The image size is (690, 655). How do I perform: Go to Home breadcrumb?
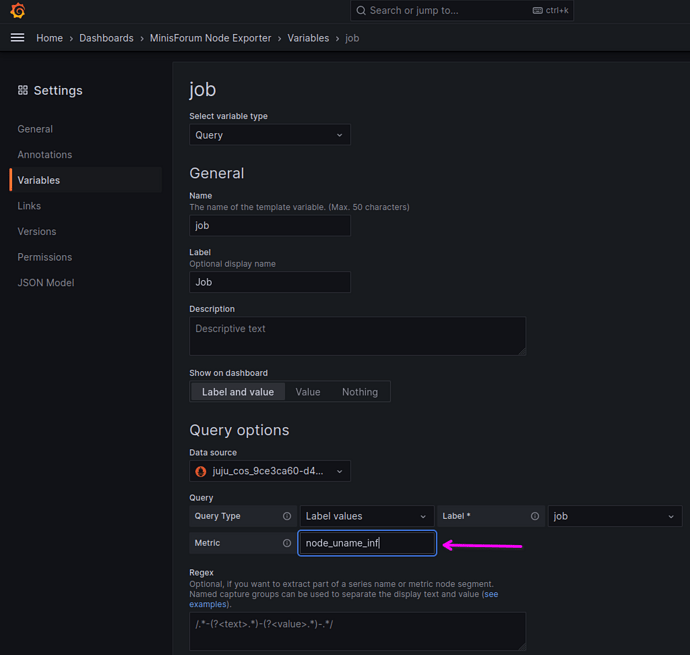(49, 38)
